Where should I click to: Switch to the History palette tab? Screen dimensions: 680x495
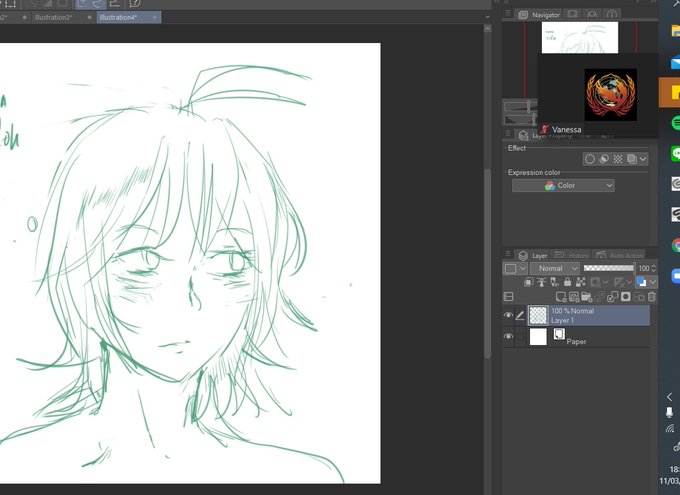(x=572, y=256)
